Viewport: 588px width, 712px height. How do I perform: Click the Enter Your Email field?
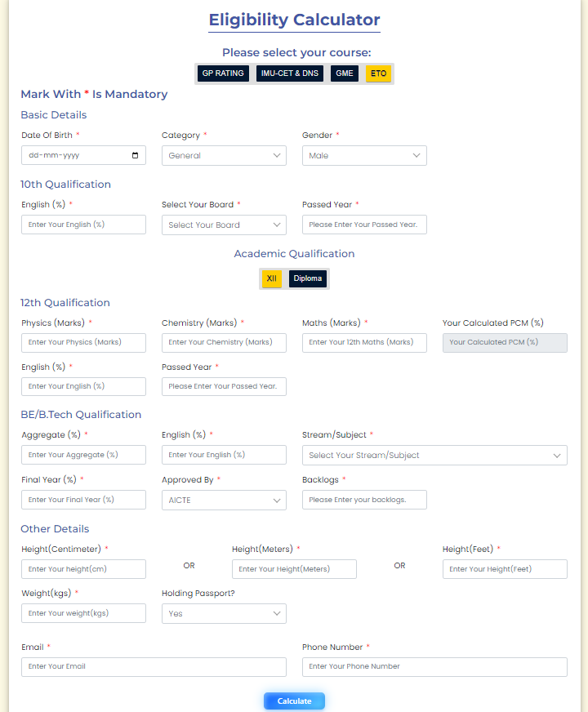pos(154,666)
